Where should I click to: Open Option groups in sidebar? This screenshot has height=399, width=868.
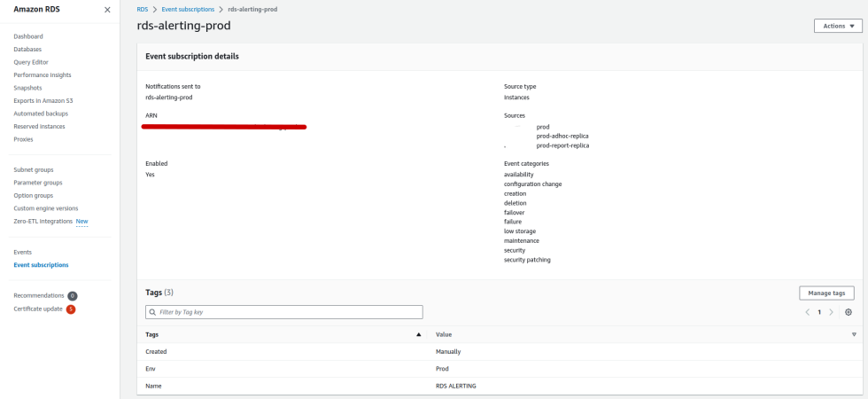[34, 196]
